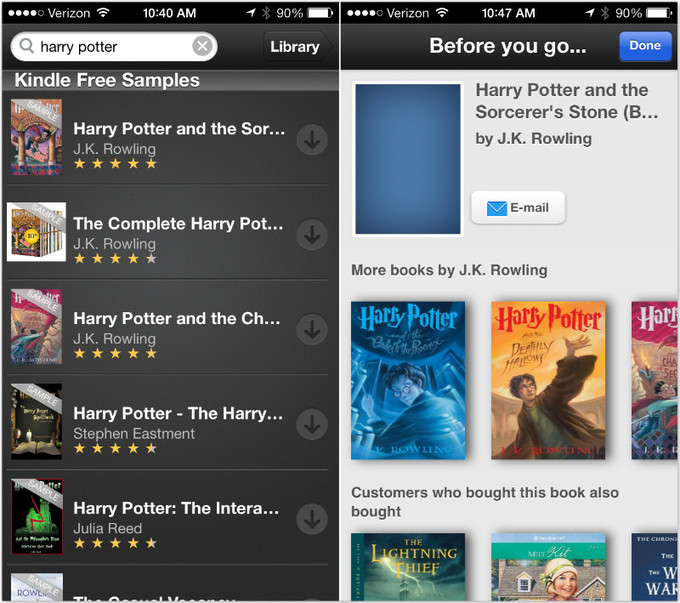Tap Wi-Fi icon in left status bar

pos(103,13)
